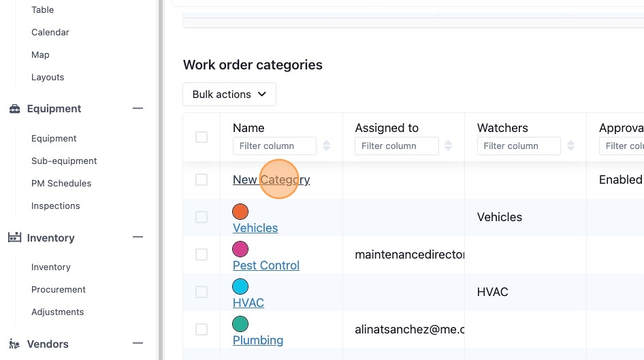644x360 pixels.
Task: Click the Inventory section icon in sidebar
Action: (x=15, y=238)
